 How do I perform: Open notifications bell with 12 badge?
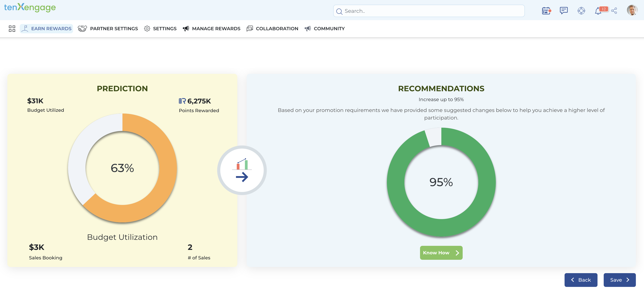tap(598, 11)
